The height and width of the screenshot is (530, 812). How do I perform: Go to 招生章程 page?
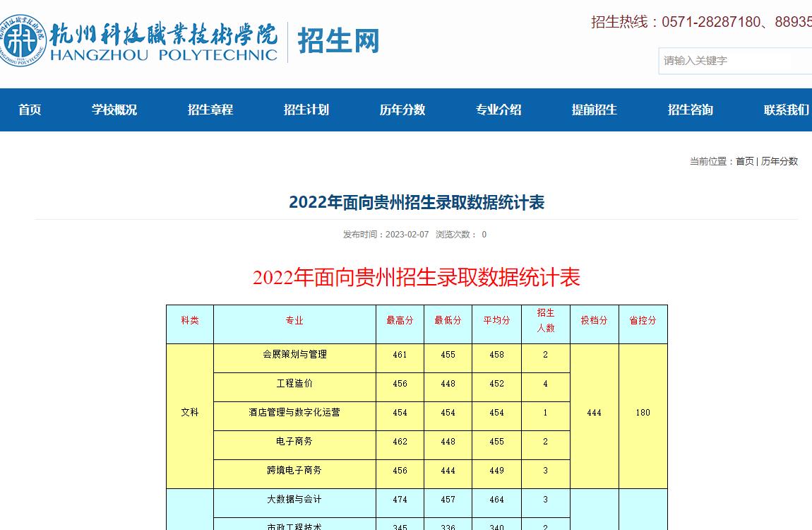(x=210, y=110)
